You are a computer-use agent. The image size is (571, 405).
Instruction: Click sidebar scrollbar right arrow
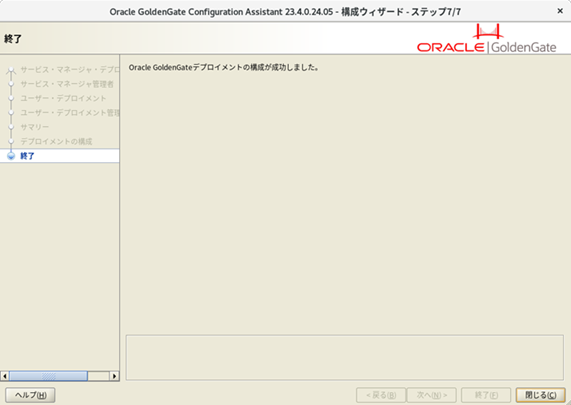pyautogui.click(x=114, y=376)
